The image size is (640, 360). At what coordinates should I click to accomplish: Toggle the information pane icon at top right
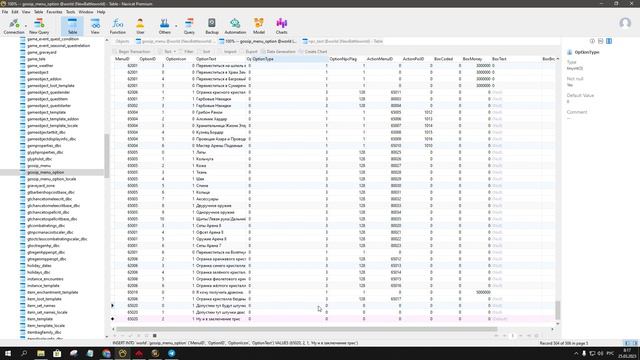point(592,41)
